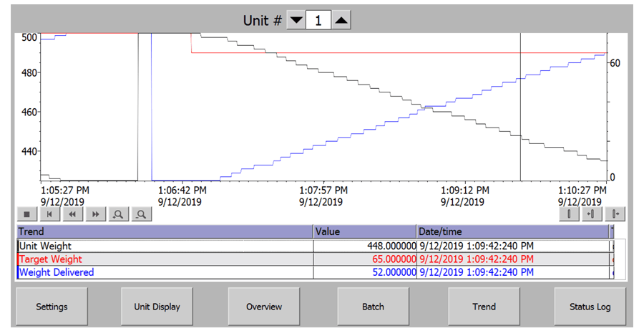
Task: Move the ruler cursor with the middle ruler icon
Action: (592, 213)
